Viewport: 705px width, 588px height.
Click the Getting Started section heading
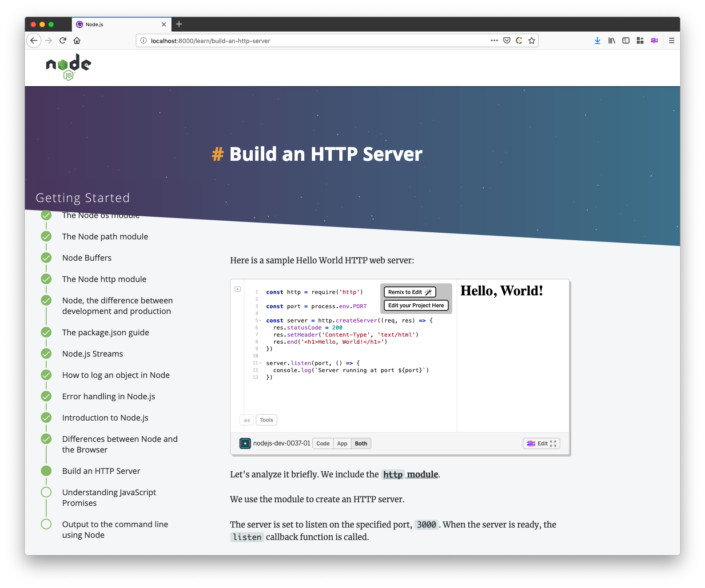(83, 198)
